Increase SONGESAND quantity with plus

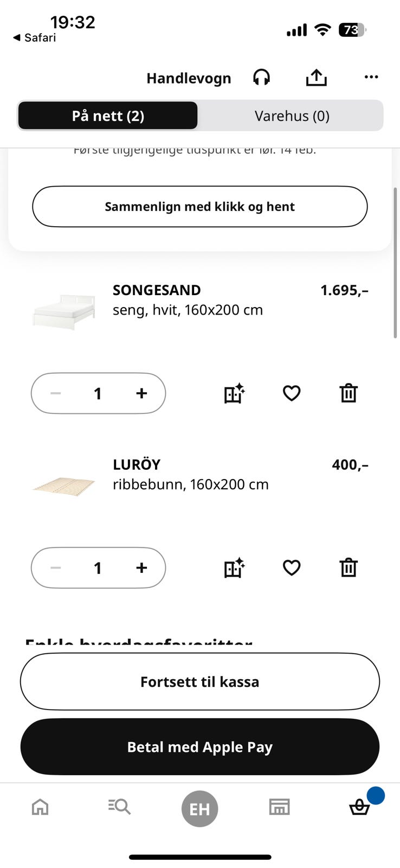141,393
